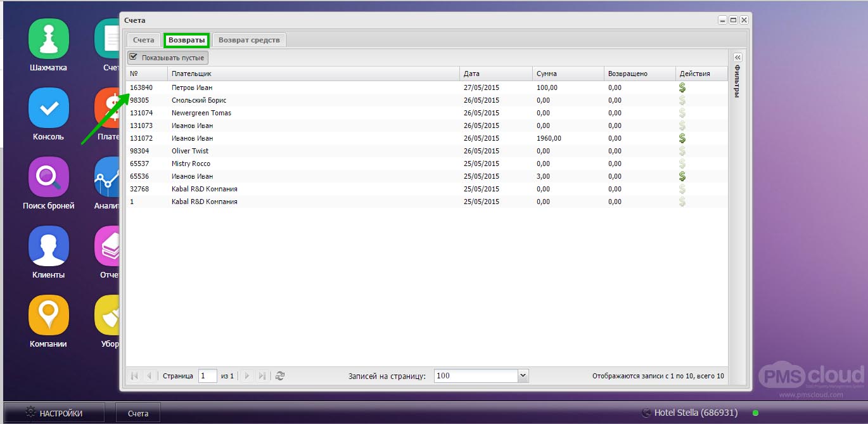Open the Клиенты person icon
Screen dimensions: 868x424
(48, 246)
